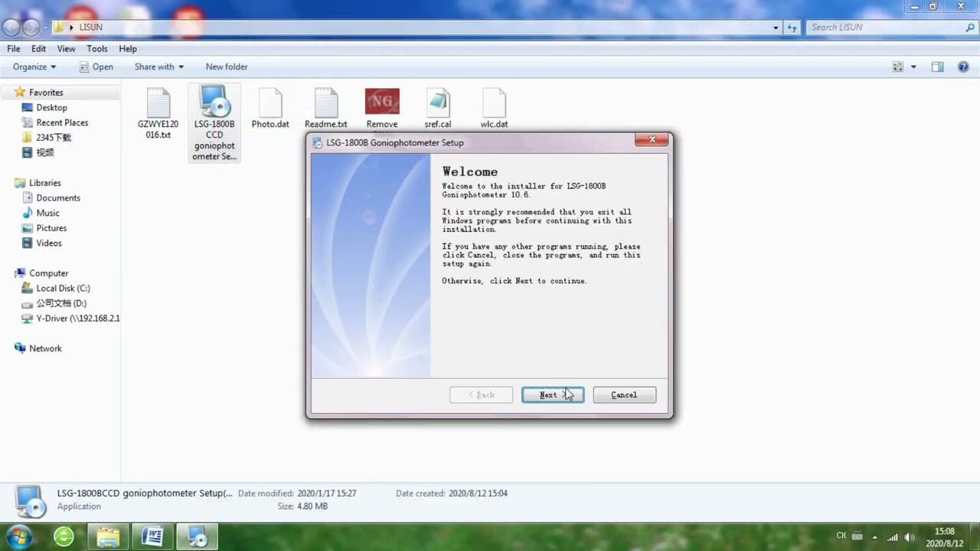Screen dimensions: 980x551
Task: Open the Tools menu in Explorer
Action: click(97, 48)
